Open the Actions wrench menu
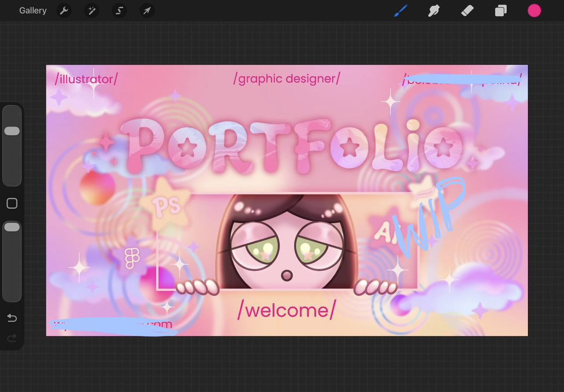 pyautogui.click(x=64, y=11)
